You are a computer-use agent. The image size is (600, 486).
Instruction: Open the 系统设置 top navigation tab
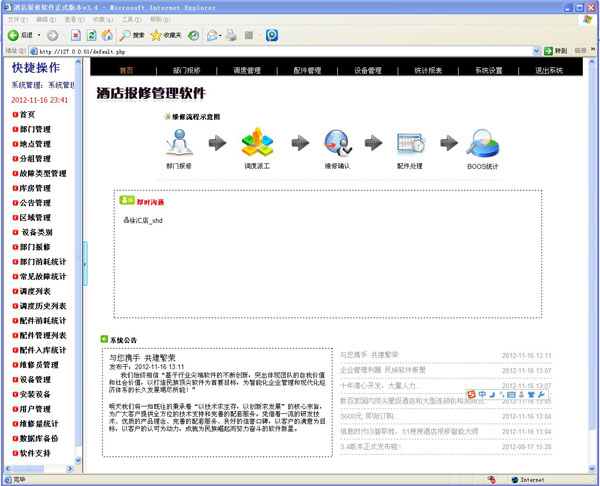[x=489, y=70]
